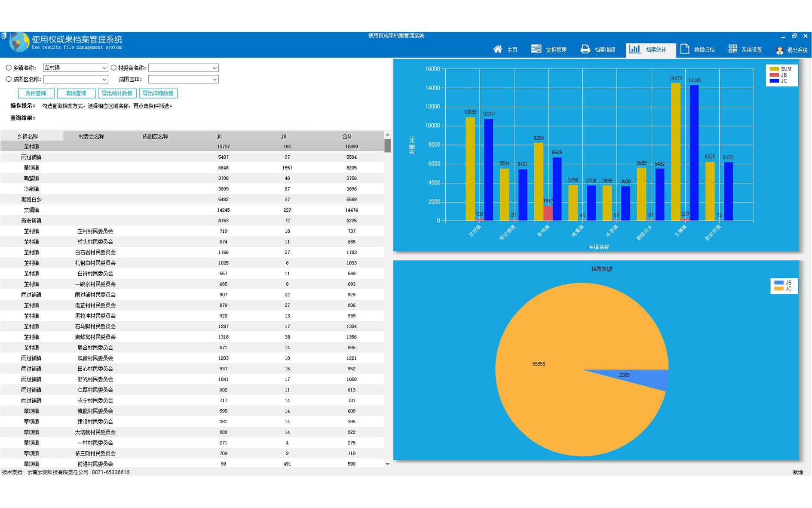Select the 期路白乡 row
Image resolution: width=812 pixels, height=508 pixels.
click(x=192, y=200)
